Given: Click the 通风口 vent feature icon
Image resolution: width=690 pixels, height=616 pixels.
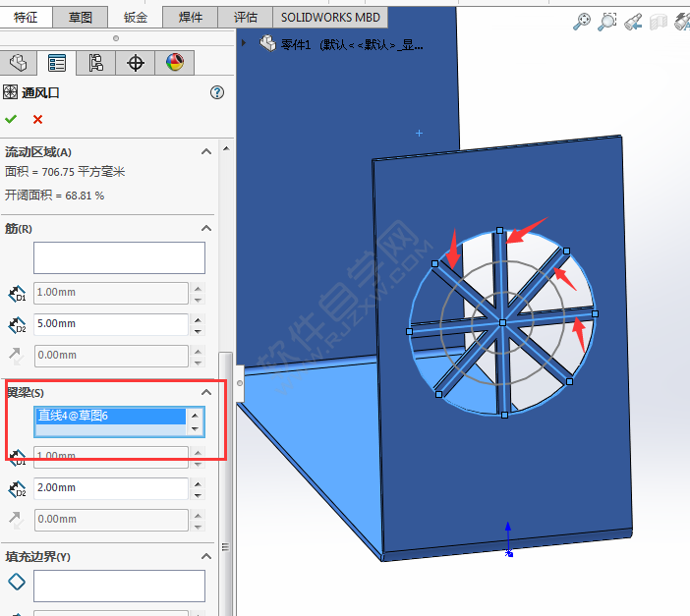Looking at the screenshot, I should 10,92.
